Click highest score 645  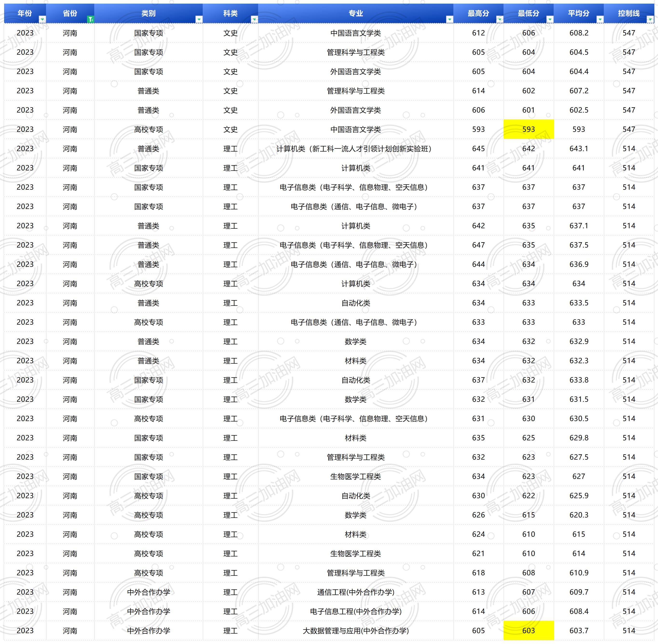tap(478, 148)
